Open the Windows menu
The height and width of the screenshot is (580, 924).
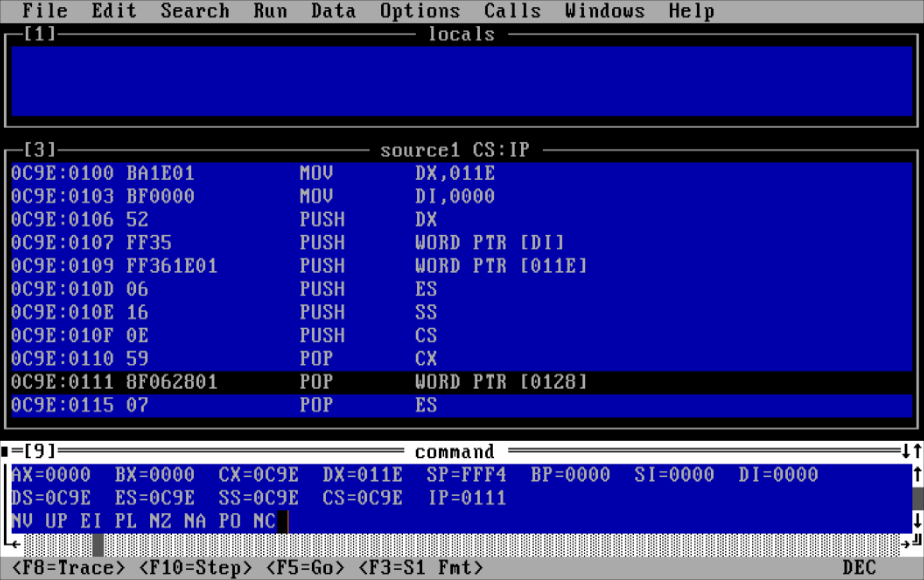[605, 11]
